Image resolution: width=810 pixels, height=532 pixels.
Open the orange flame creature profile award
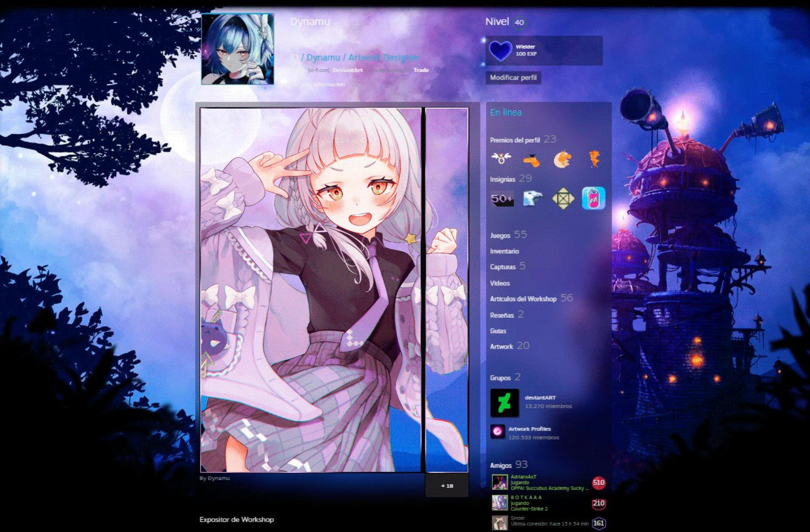(594, 159)
